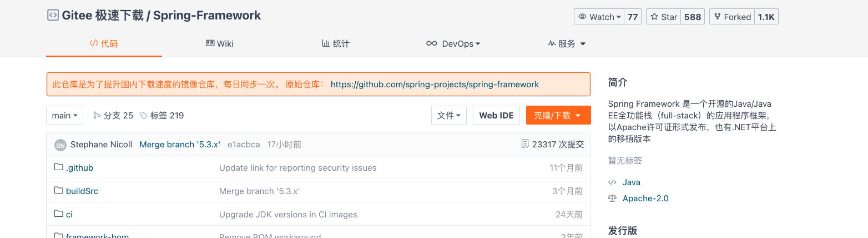Click the 11个月前 timestamp of .github
Screen dimensions: 868x238
tap(566, 167)
